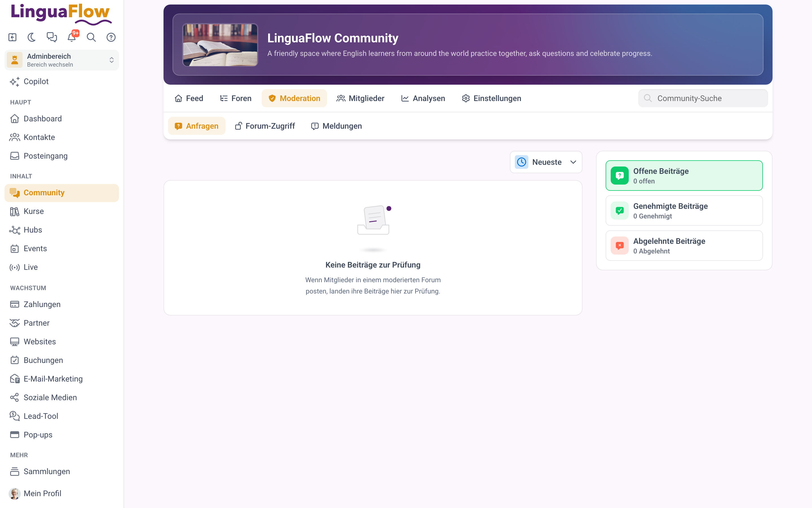Select the Meldungen sub-tab
This screenshot has width=812, height=508.
(x=337, y=126)
